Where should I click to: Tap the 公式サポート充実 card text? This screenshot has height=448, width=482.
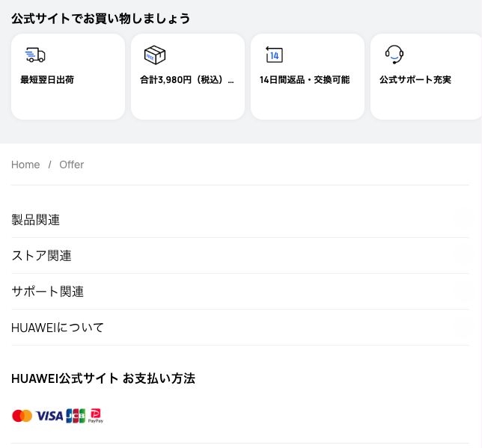tap(415, 80)
